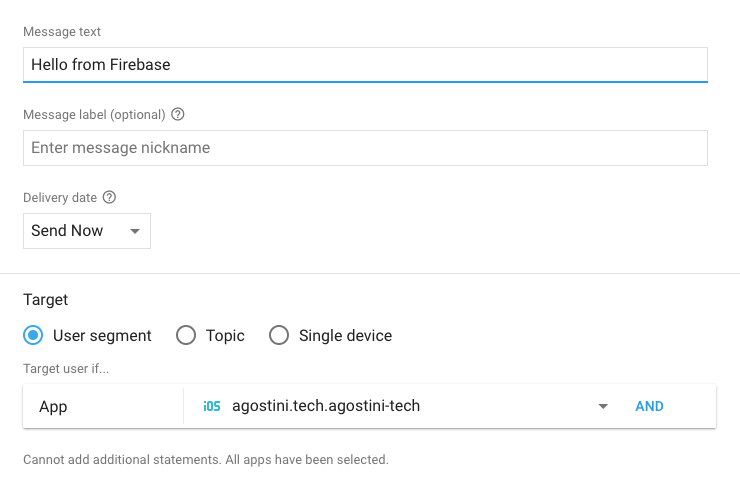
Task: Click the Cannot add additional statements notice
Action: (205, 460)
